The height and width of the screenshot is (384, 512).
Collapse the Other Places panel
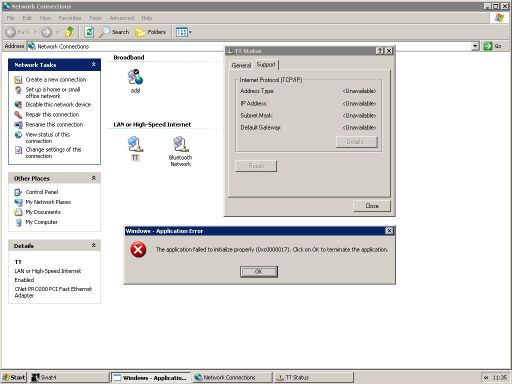coord(94,178)
